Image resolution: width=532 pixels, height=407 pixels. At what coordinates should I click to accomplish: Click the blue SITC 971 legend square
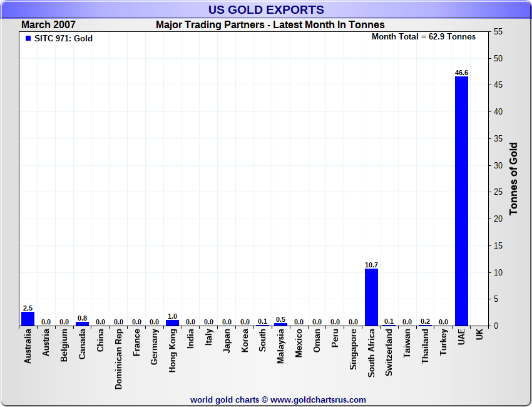pos(28,39)
